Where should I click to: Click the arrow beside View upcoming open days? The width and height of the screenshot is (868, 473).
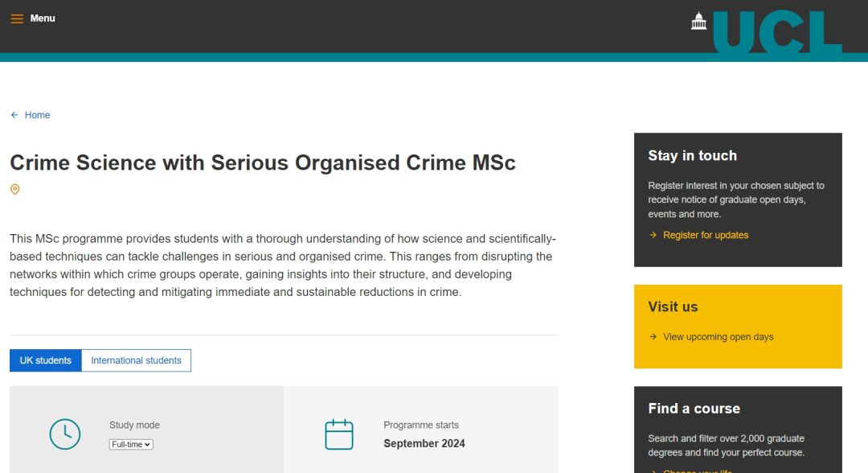[653, 337]
